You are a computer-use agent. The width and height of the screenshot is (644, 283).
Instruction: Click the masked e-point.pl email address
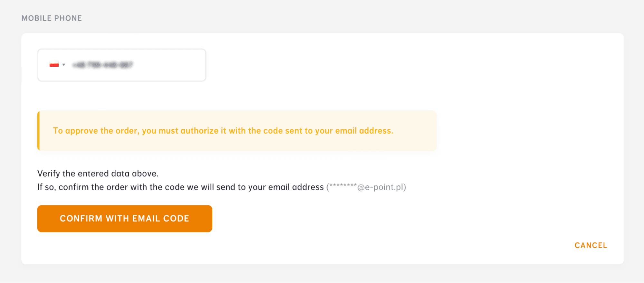click(366, 187)
